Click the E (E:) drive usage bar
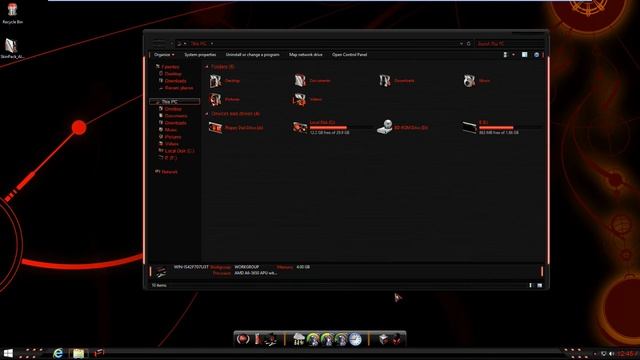 click(x=510, y=128)
